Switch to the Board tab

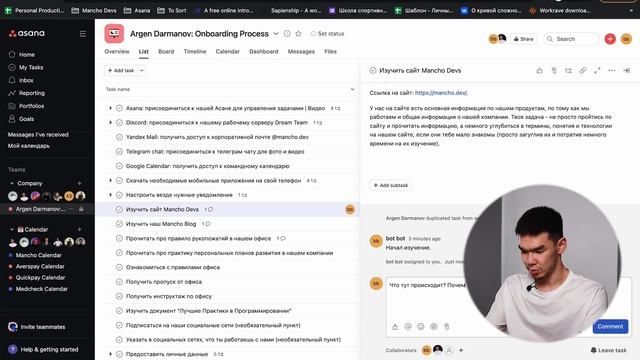pyautogui.click(x=166, y=52)
